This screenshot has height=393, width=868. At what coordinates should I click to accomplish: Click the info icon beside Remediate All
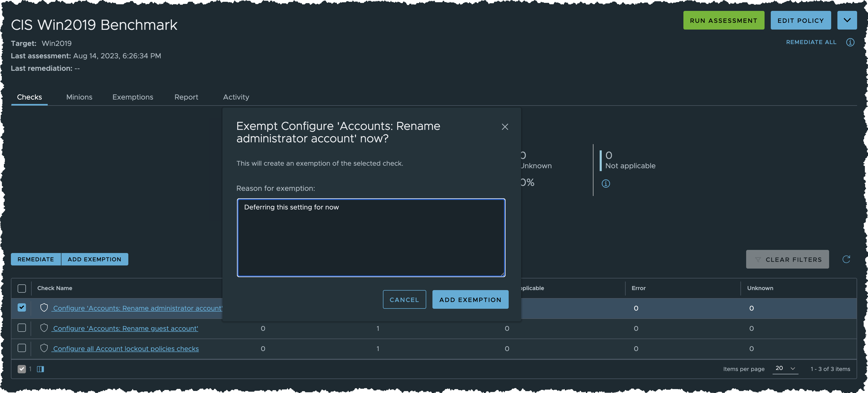pos(850,42)
